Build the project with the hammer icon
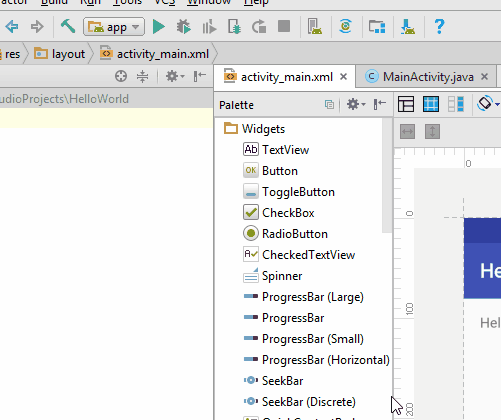The width and height of the screenshot is (501, 420). (x=68, y=26)
